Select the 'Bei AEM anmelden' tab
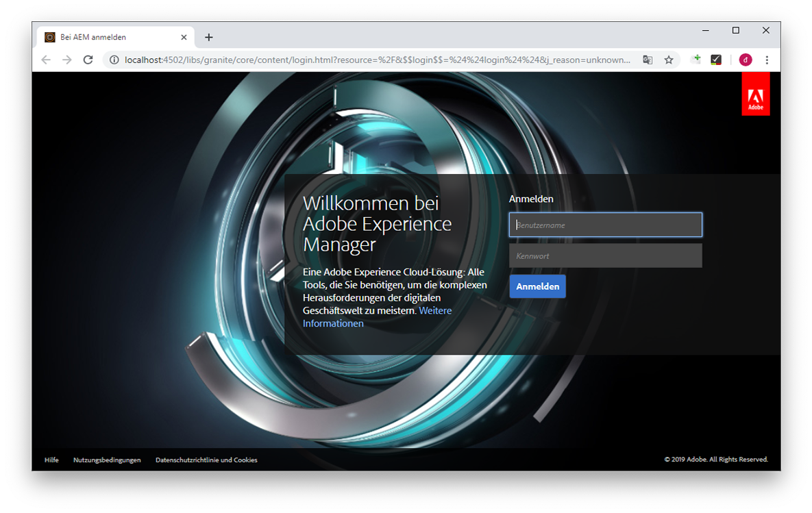The image size is (812, 513). click(116, 37)
